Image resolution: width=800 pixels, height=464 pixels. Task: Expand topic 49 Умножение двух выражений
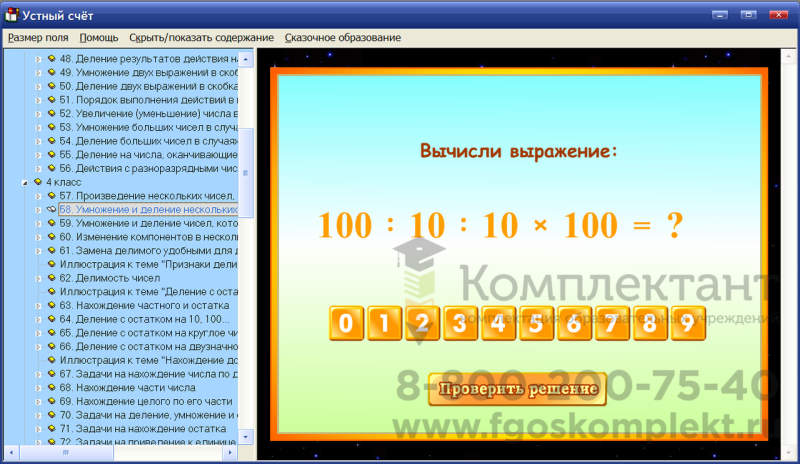pos(38,73)
